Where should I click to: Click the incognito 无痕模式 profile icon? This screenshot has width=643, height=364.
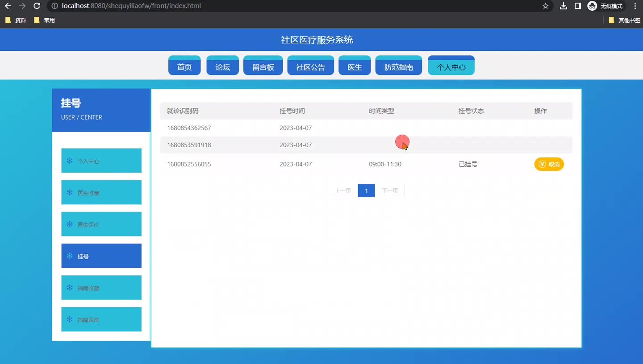605,6
